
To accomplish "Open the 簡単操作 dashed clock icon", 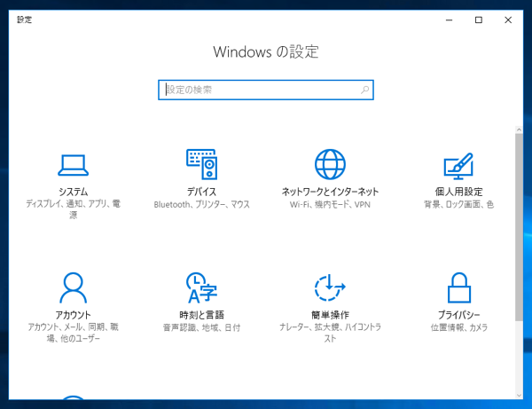I will pos(330,287).
